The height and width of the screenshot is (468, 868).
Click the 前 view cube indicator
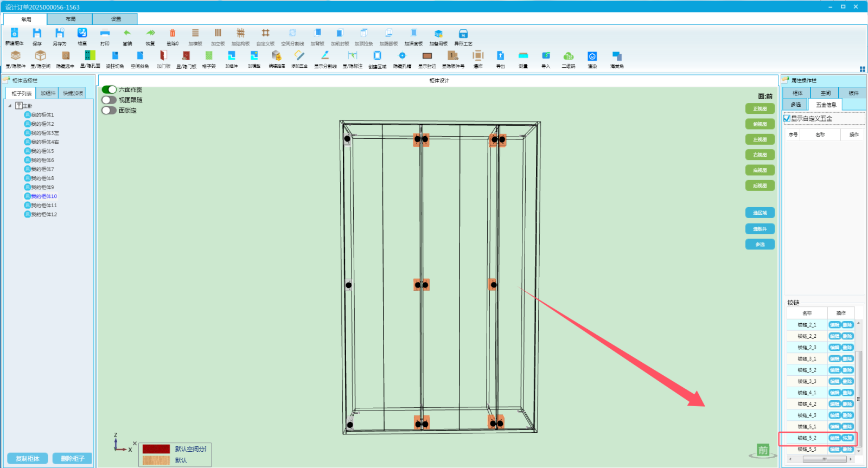[x=763, y=450]
